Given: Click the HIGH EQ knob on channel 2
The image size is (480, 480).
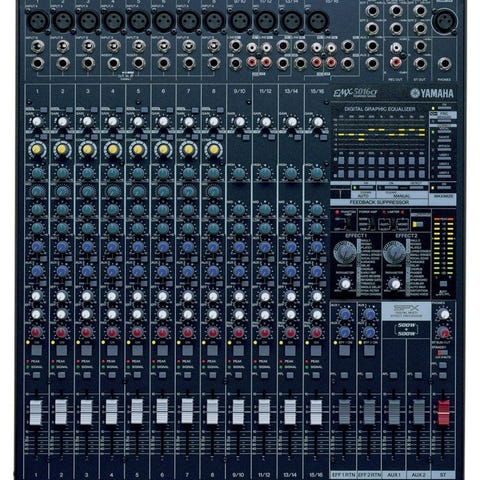Looking at the screenshot, I should (x=62, y=173).
